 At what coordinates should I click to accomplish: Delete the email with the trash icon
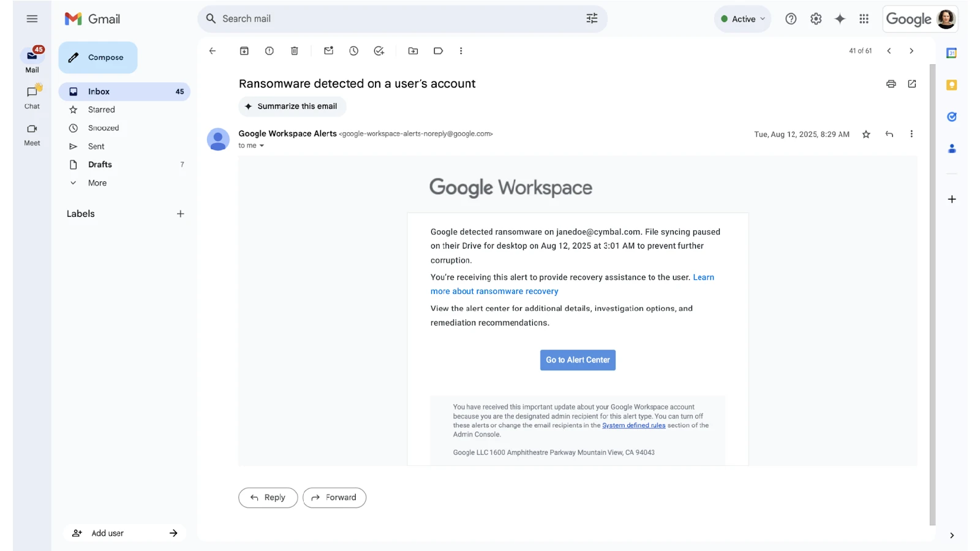(294, 51)
